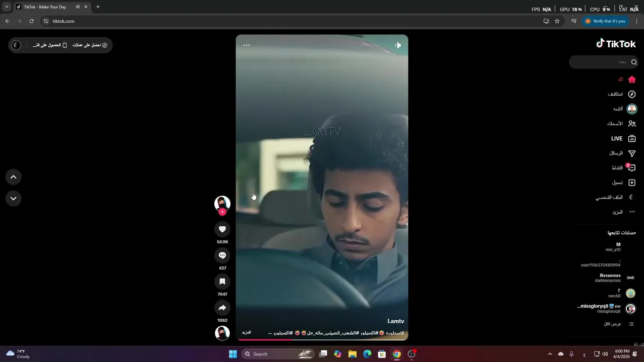Open clock showing 6:00 PM
This screenshot has height=362, width=644.
[622, 354]
